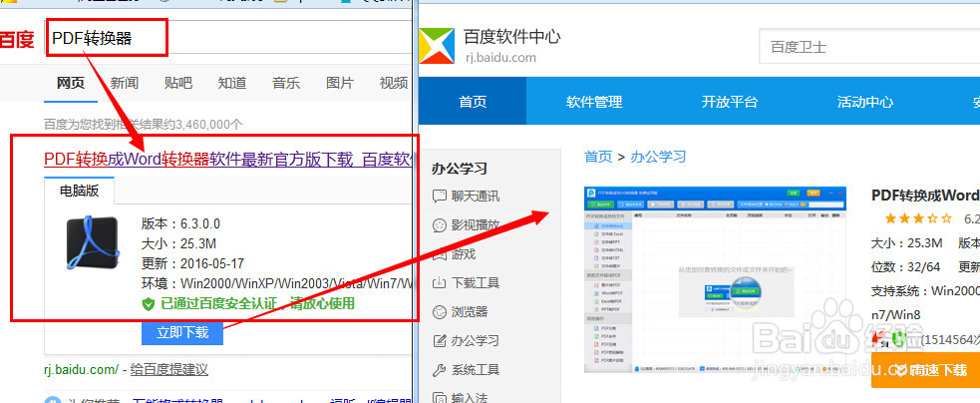Viewport: 980px width, 403px height.
Task: Open the 贴吧 tab
Action: [x=178, y=83]
